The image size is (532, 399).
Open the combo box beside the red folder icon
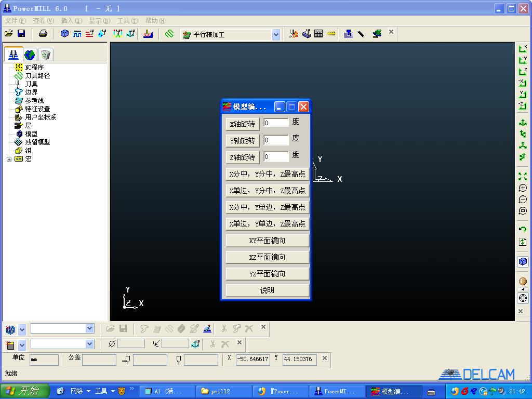coord(62,344)
